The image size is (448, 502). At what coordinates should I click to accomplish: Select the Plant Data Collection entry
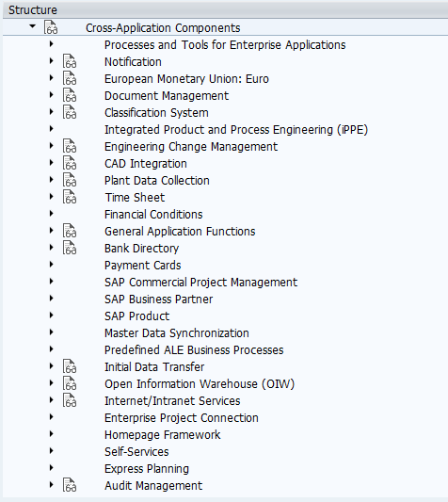tap(157, 181)
